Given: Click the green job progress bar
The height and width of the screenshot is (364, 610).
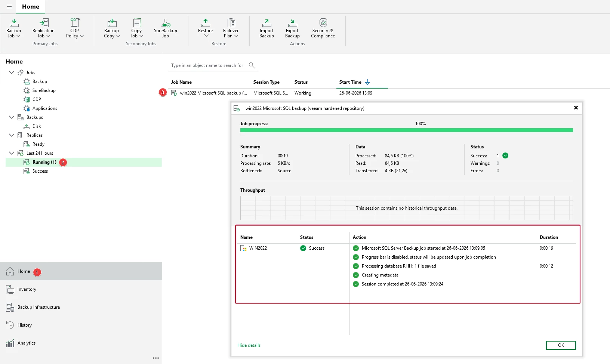Looking at the screenshot, I should [407, 130].
